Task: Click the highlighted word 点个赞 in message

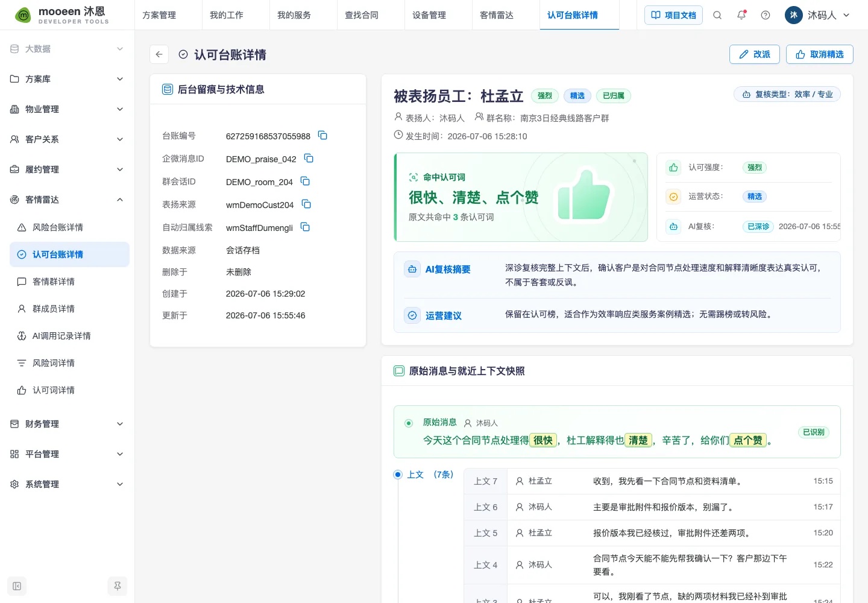Action: coord(748,440)
